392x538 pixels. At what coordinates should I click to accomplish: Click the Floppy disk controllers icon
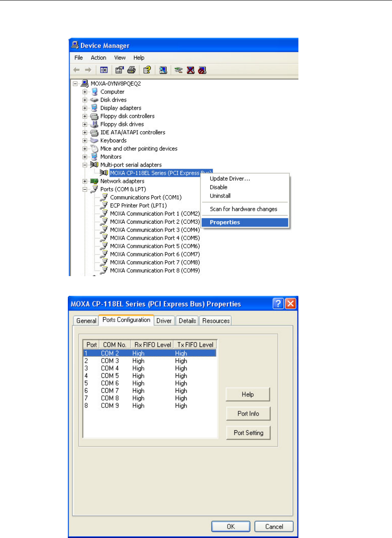tap(94, 116)
